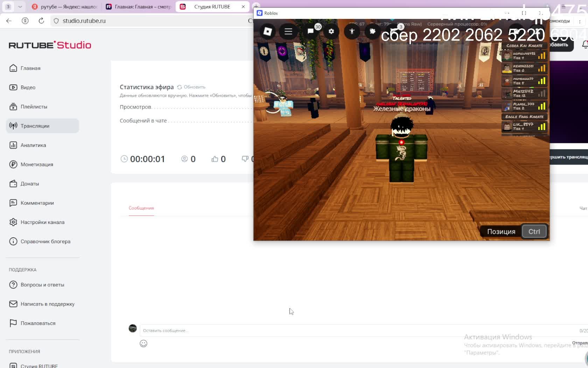Click the Статистика эфира heading
This screenshot has width=588, height=368.
[147, 87]
